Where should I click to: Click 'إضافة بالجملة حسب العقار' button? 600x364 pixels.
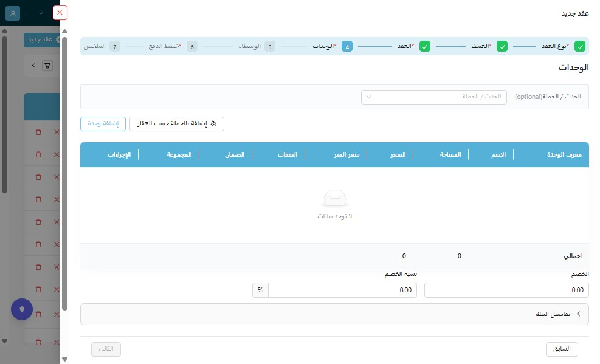click(177, 124)
